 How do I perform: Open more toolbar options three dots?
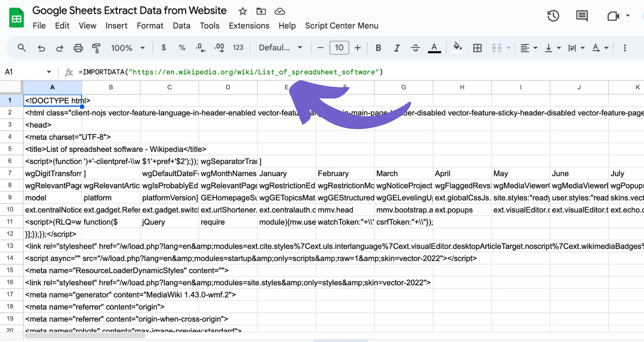tap(625, 48)
